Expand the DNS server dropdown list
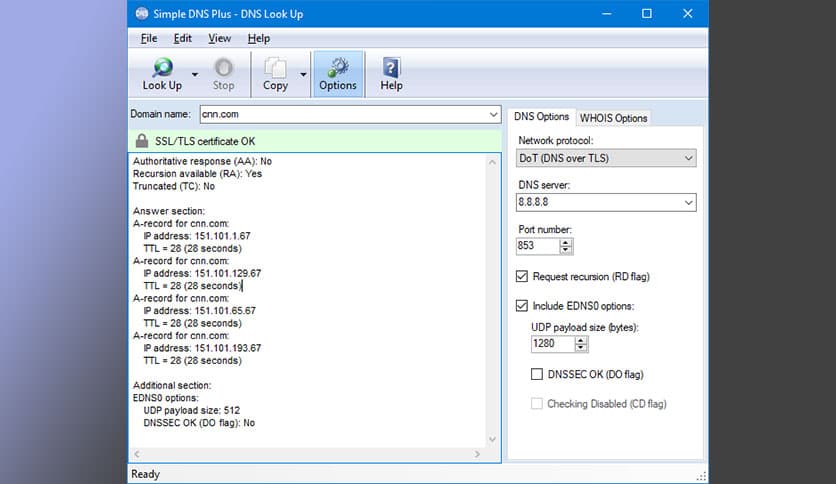836x484 pixels. click(688, 203)
